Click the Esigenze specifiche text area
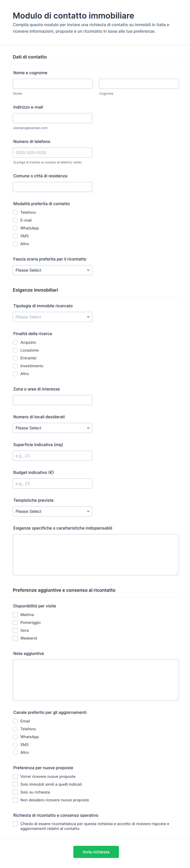 click(x=96, y=555)
